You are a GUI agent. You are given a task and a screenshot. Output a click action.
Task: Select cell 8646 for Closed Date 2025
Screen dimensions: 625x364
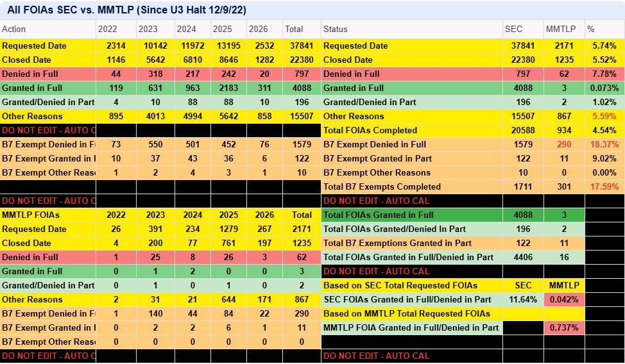tap(228, 60)
